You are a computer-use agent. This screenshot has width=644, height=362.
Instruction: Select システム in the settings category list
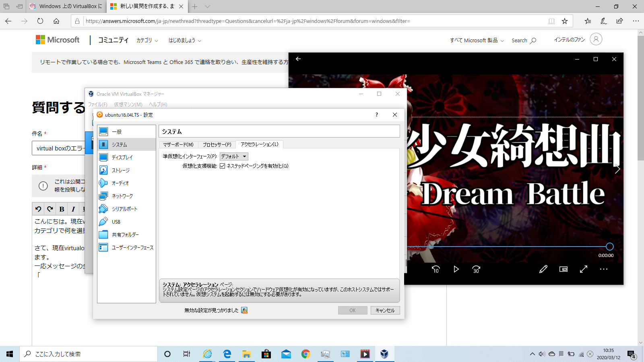pyautogui.click(x=126, y=144)
